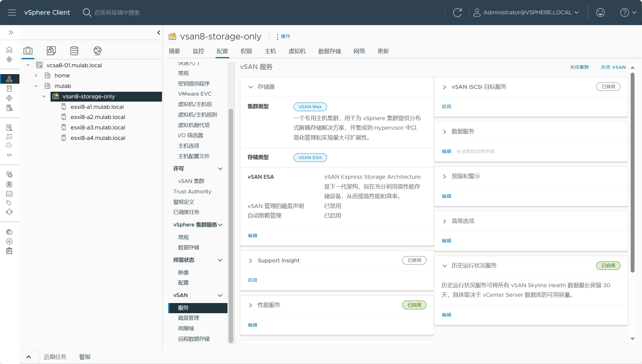Switch to the 权限 tab
The height and width of the screenshot is (364, 642).
click(x=246, y=51)
